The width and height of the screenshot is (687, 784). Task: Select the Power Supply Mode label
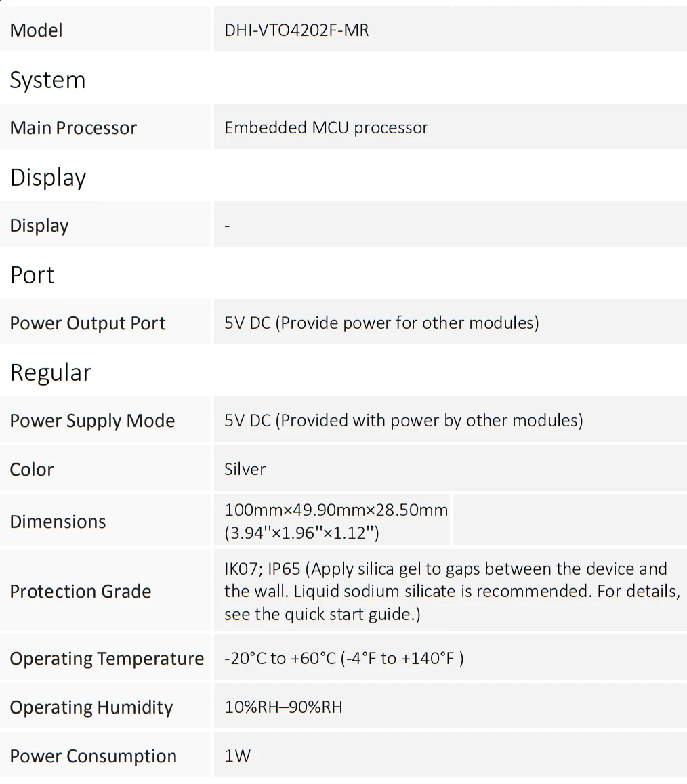pos(92,421)
